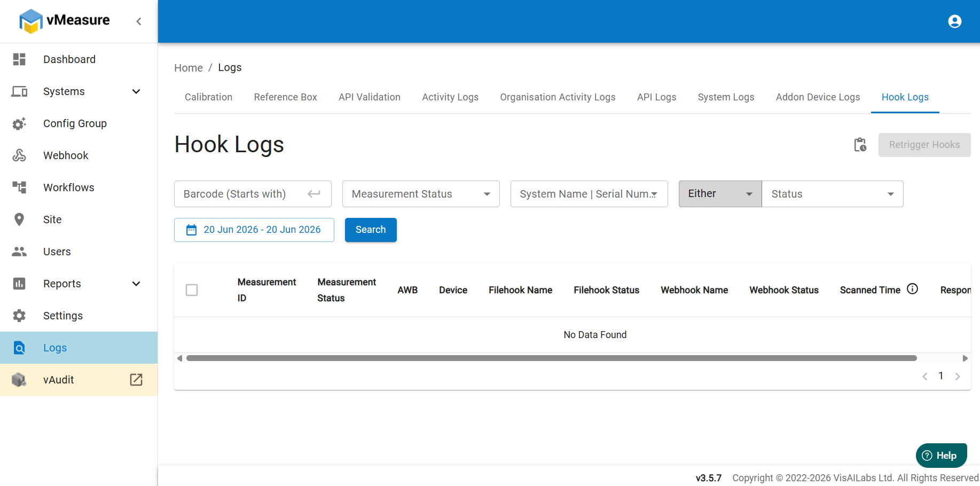Open the Either filter dropdown
Screen dimensions: 980x486
pos(720,194)
